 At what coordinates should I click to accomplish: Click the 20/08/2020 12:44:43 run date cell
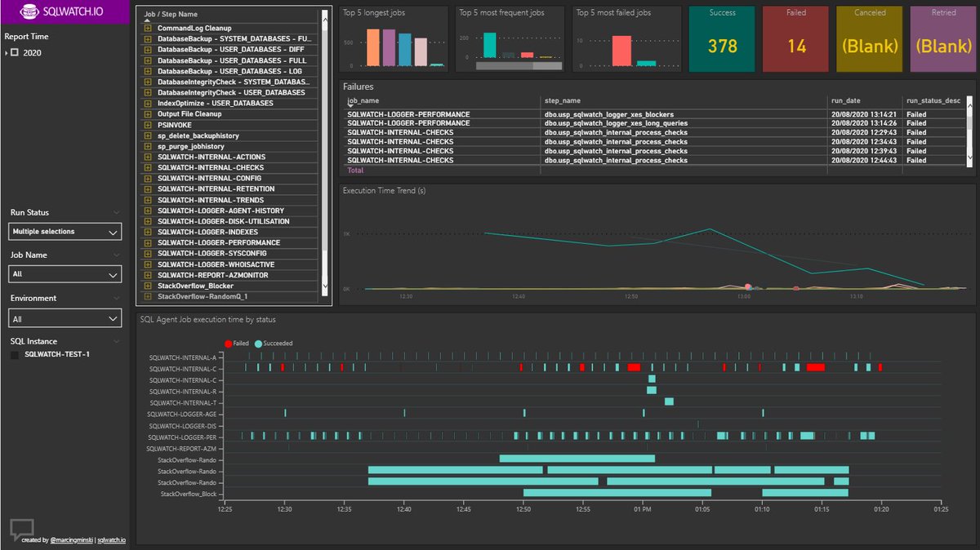point(864,161)
